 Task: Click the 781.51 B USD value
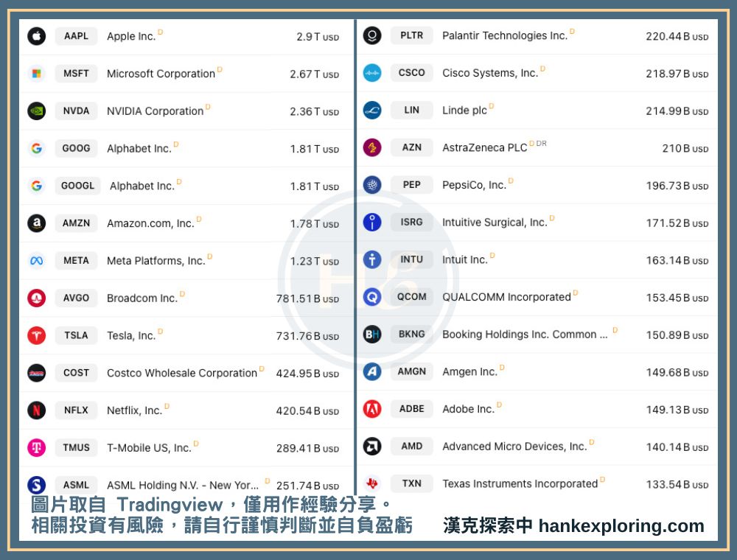pos(307,299)
